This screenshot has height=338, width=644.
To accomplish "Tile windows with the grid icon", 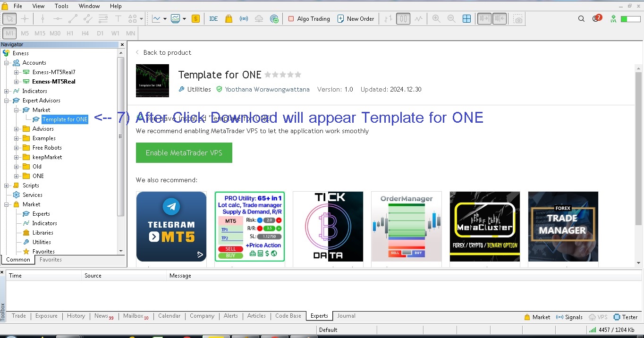I will click(466, 19).
